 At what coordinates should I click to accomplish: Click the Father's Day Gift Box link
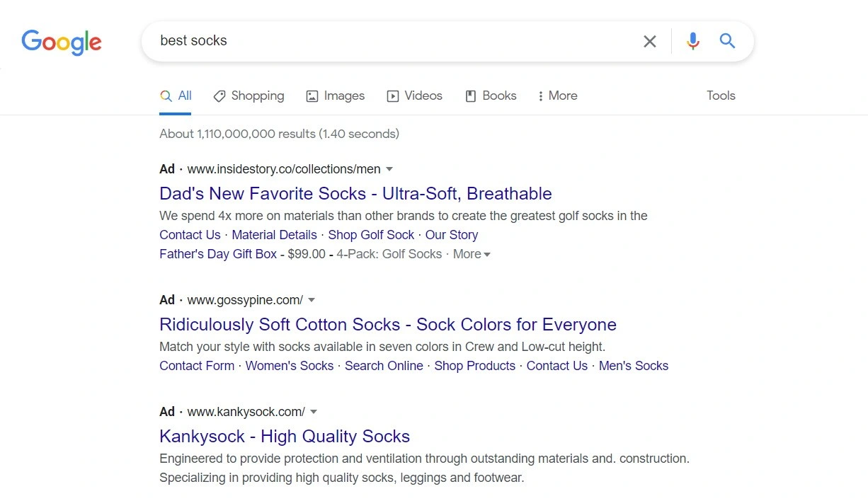click(x=218, y=254)
